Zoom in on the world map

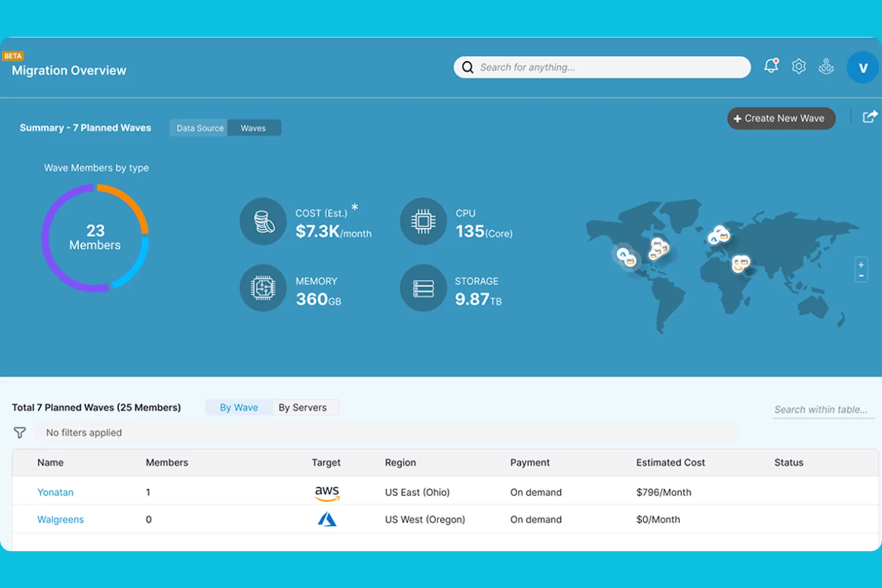coord(861,264)
